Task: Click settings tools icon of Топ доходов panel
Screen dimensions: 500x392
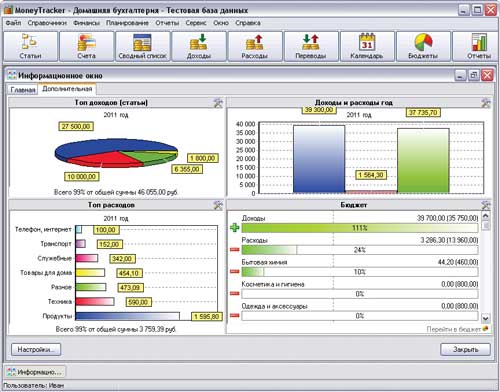Action: pos(218,103)
